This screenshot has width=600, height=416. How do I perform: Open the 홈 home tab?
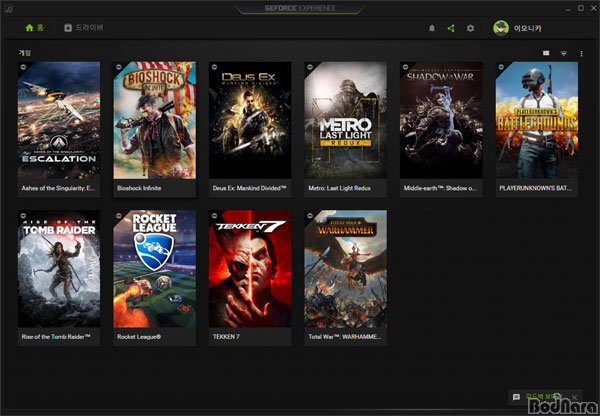(34, 28)
